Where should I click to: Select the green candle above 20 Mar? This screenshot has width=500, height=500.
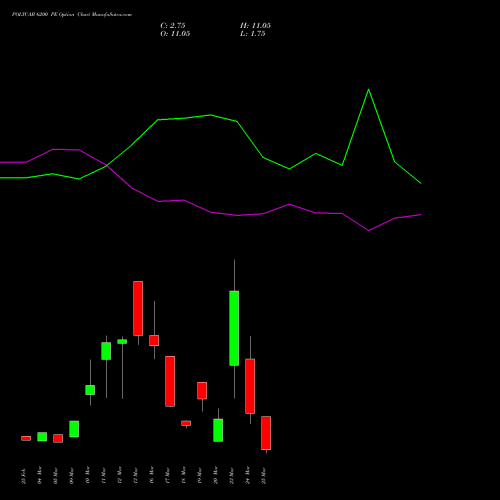[x=218, y=430]
